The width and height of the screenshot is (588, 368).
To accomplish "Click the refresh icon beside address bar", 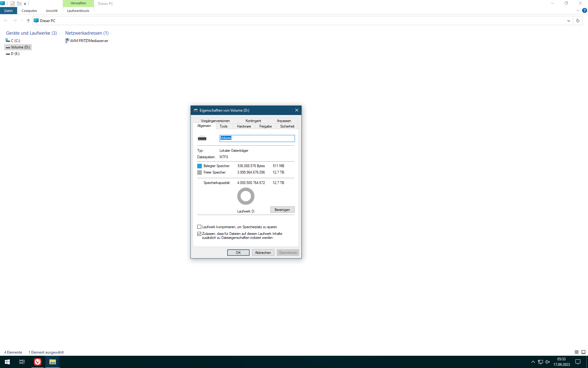I will point(578,21).
